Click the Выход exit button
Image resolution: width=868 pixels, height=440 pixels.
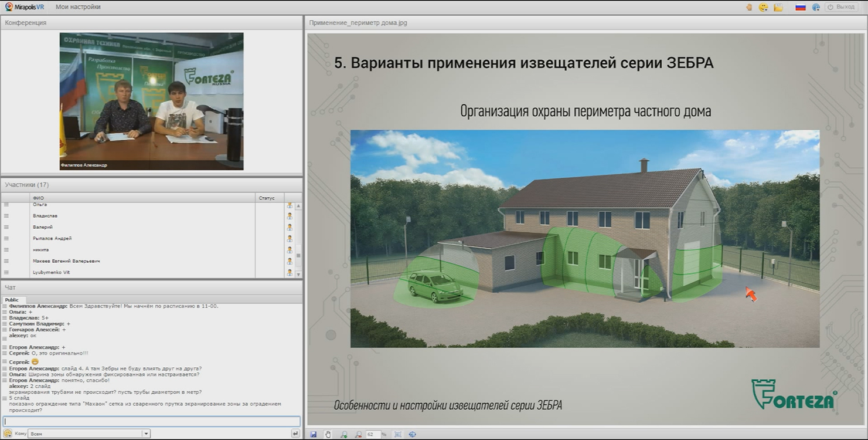click(841, 7)
